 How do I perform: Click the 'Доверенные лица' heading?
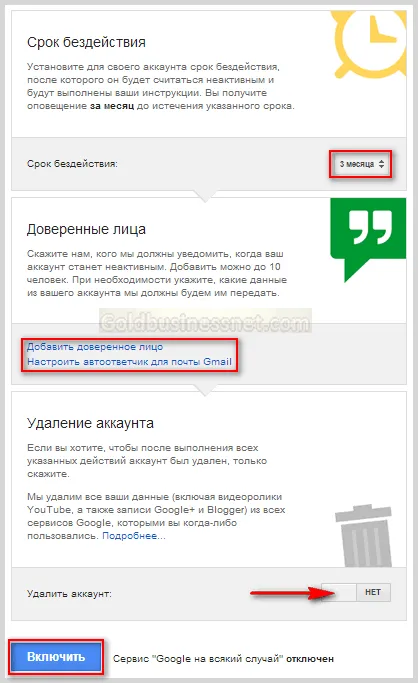pos(86,229)
